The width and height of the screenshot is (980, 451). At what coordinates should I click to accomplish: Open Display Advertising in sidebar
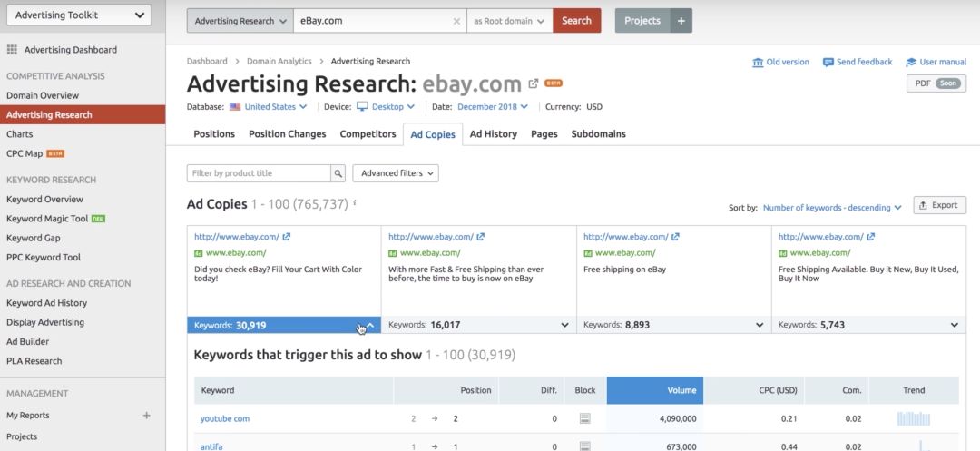pyautogui.click(x=45, y=322)
